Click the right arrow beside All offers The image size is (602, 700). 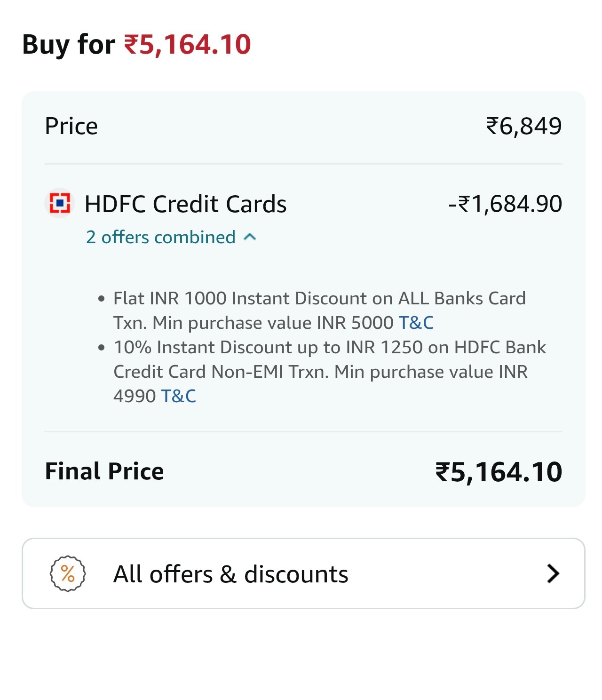coord(553,574)
